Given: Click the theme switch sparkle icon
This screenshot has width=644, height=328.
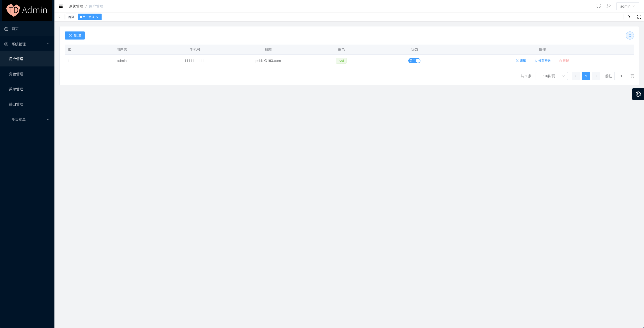Looking at the screenshot, I should point(608,6).
